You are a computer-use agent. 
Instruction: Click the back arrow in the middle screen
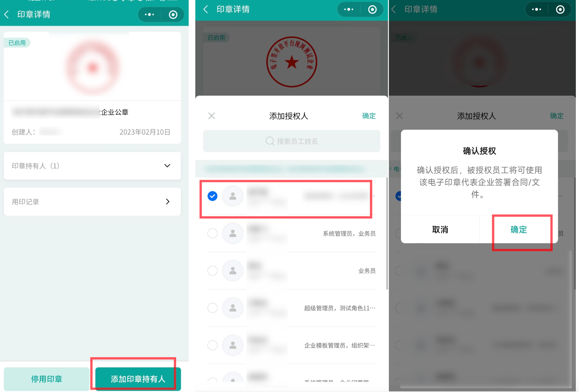click(x=205, y=9)
